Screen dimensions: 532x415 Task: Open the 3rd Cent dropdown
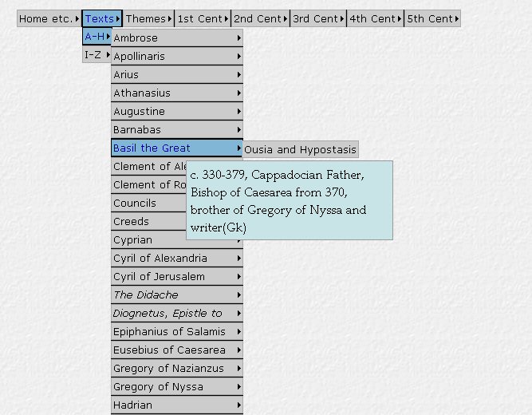[x=317, y=18]
